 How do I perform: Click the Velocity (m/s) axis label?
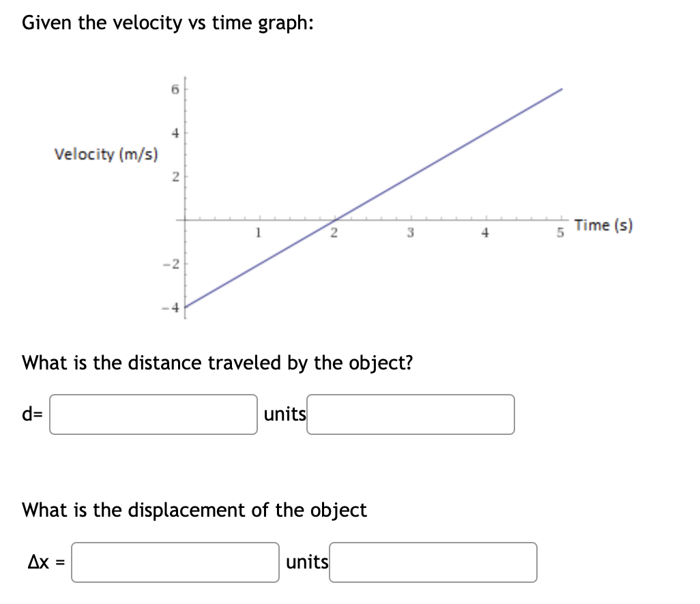point(106,154)
